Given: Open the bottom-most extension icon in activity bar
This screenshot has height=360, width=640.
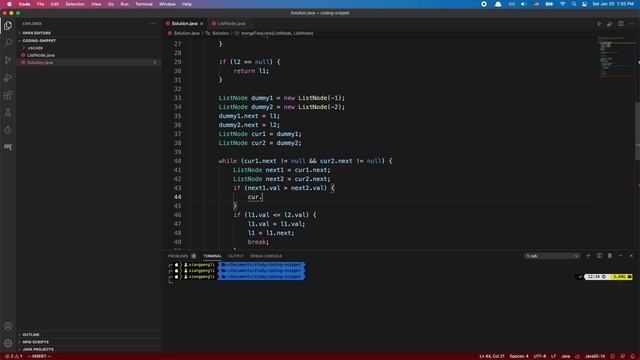Looking at the screenshot, I should [x=8, y=147].
